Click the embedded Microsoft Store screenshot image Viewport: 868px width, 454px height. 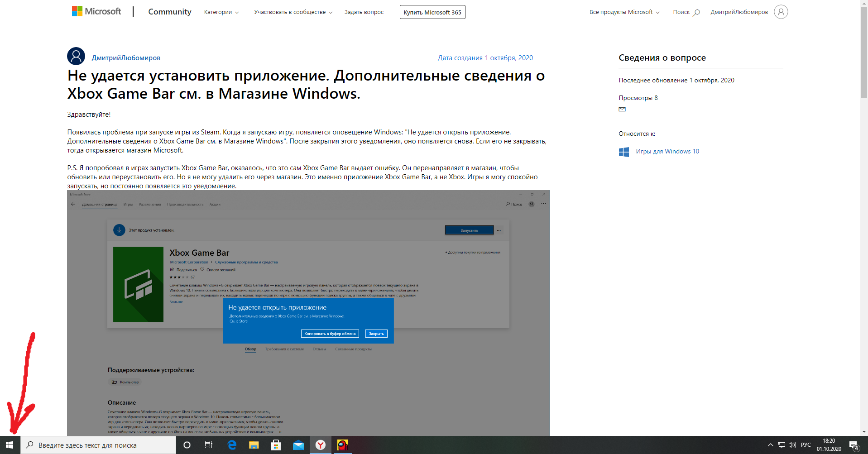[x=308, y=313]
